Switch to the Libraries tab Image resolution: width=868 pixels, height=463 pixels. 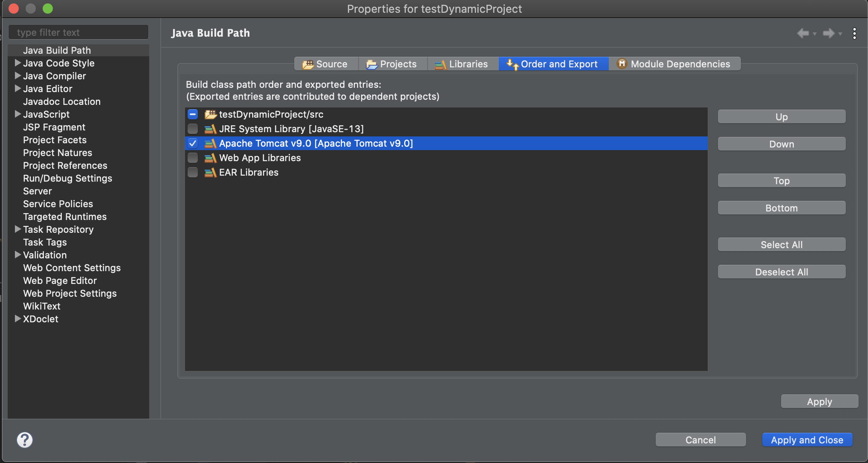coord(462,64)
